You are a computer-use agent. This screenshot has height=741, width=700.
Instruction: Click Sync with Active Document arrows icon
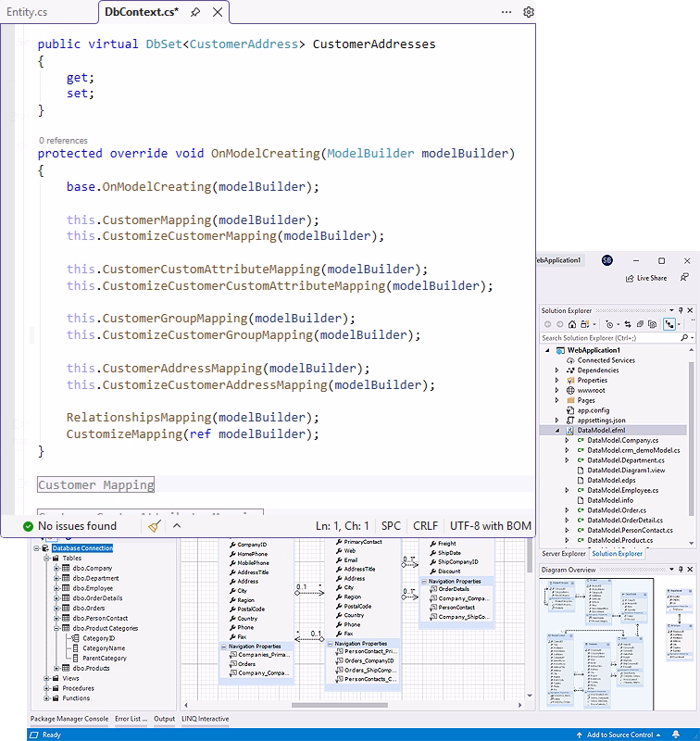pyautogui.click(x=628, y=324)
